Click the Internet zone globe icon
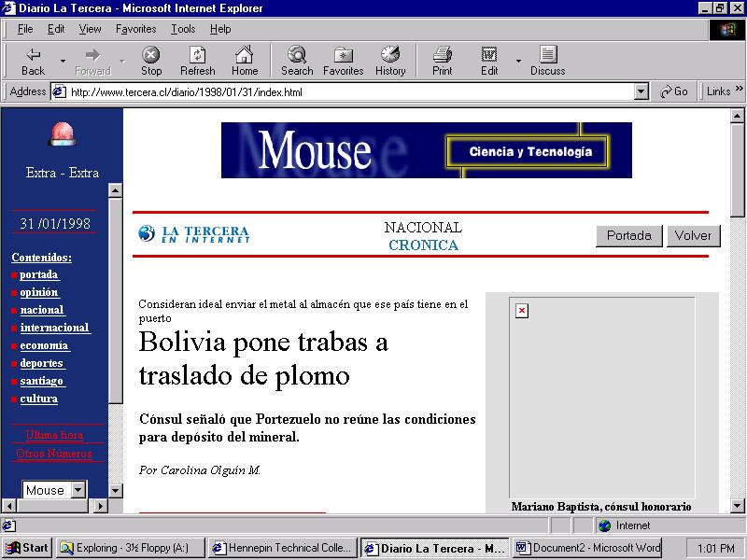This screenshot has width=747, height=560. point(604,525)
